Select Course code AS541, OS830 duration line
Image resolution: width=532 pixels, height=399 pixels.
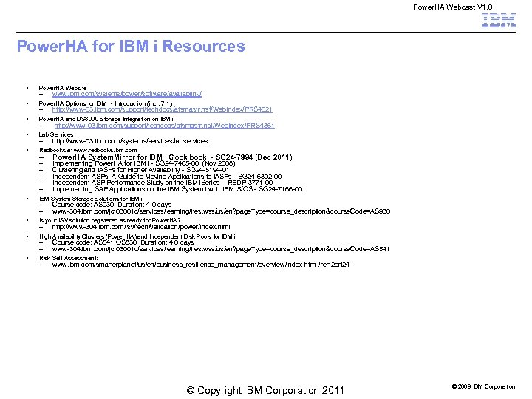(x=123, y=242)
